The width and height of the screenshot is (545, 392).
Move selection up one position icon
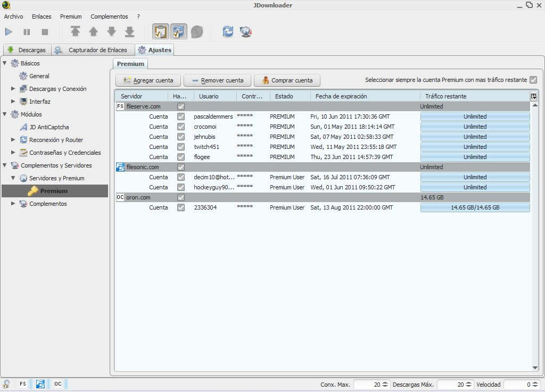[x=93, y=31]
